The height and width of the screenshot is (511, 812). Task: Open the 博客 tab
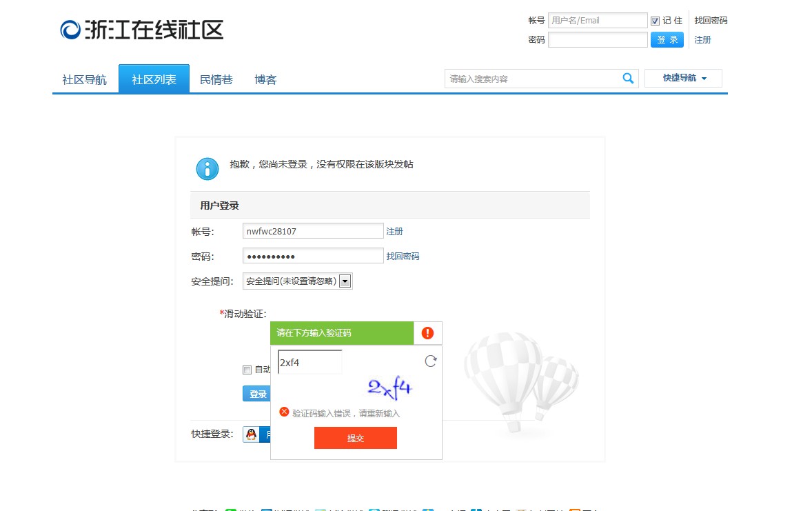[x=265, y=79]
